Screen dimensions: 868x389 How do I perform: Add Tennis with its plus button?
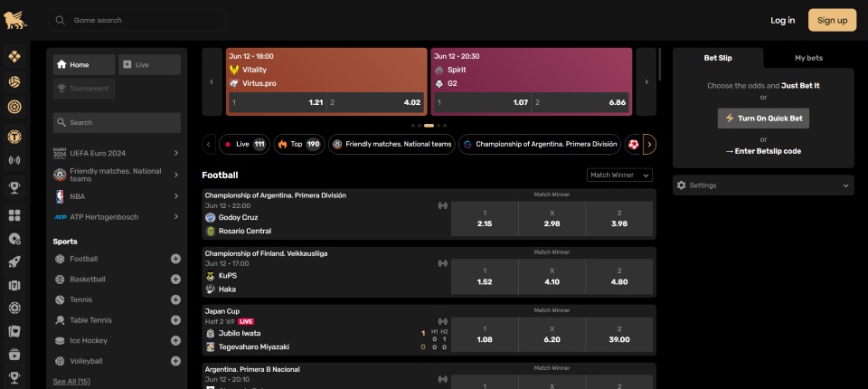point(175,299)
